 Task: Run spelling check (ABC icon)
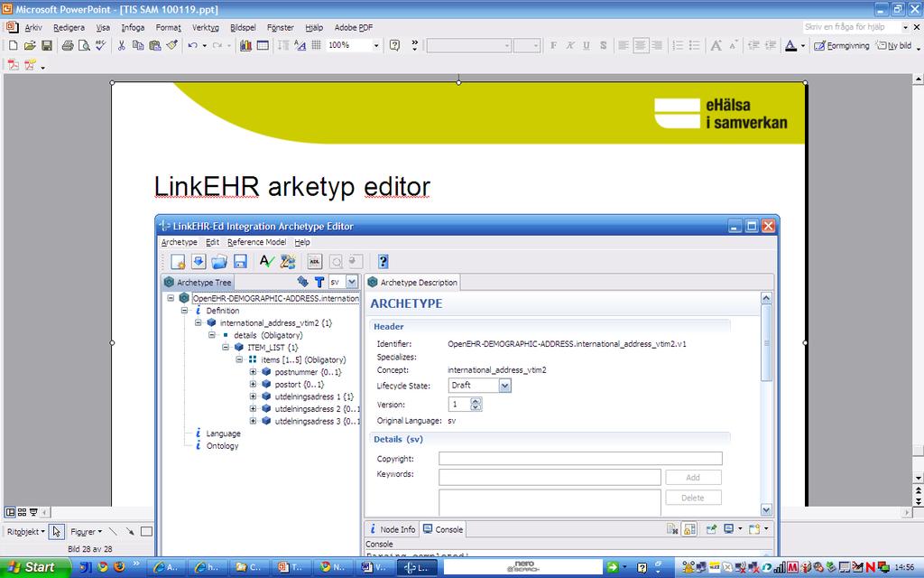(x=101, y=45)
